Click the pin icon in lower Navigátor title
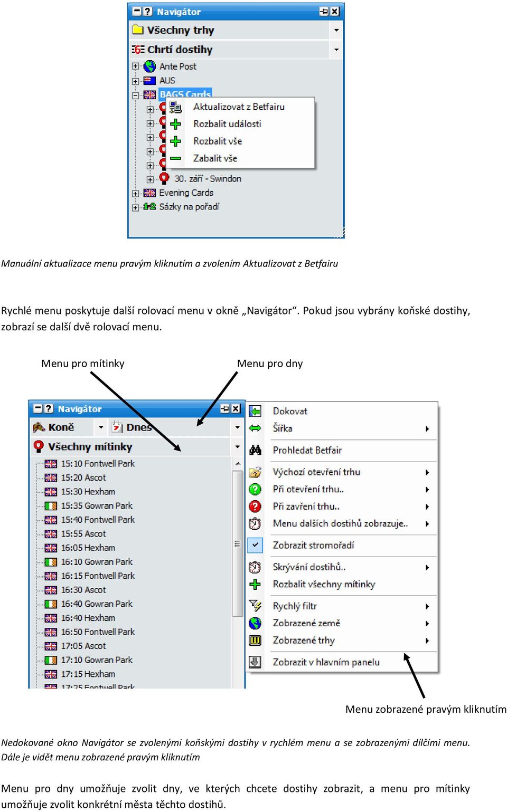The height and width of the screenshot is (812, 507). [x=225, y=408]
